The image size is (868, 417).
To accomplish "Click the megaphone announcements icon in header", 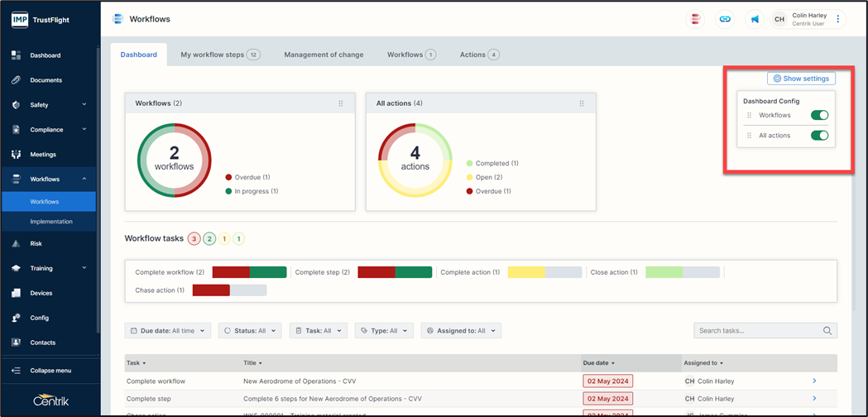I will click(755, 19).
